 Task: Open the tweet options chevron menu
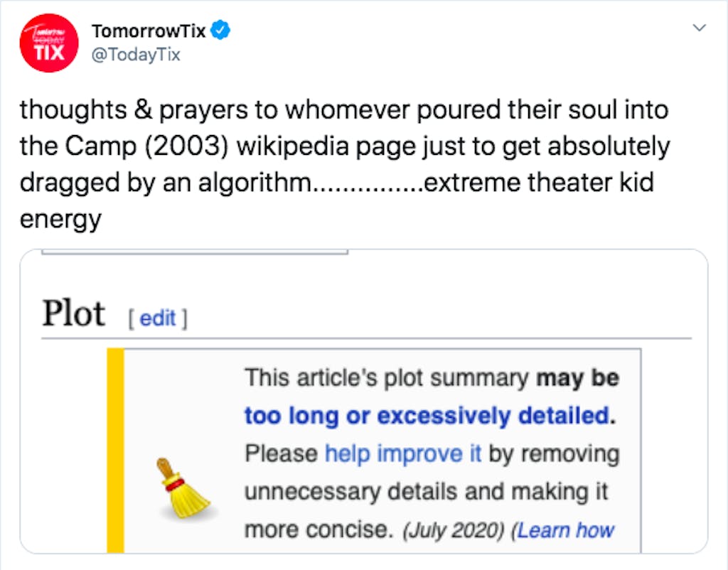point(700,28)
